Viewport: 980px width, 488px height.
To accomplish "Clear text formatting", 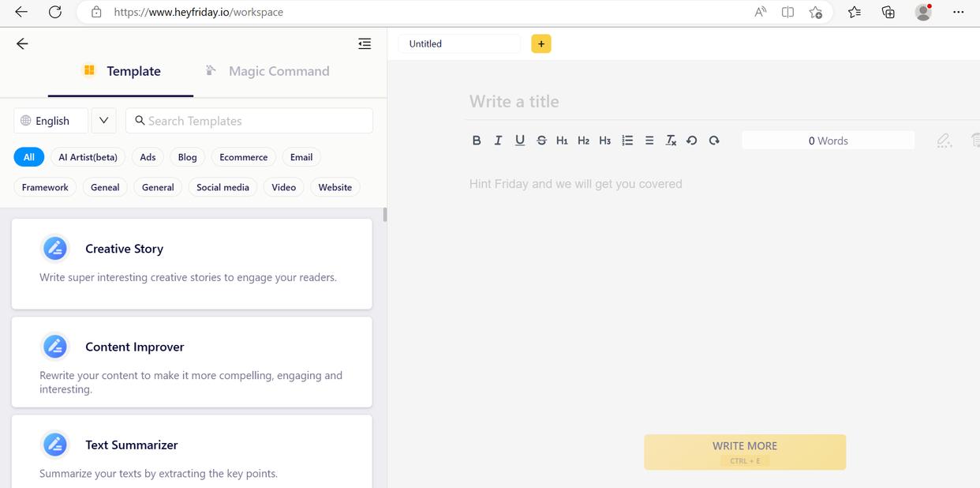I will [x=671, y=141].
